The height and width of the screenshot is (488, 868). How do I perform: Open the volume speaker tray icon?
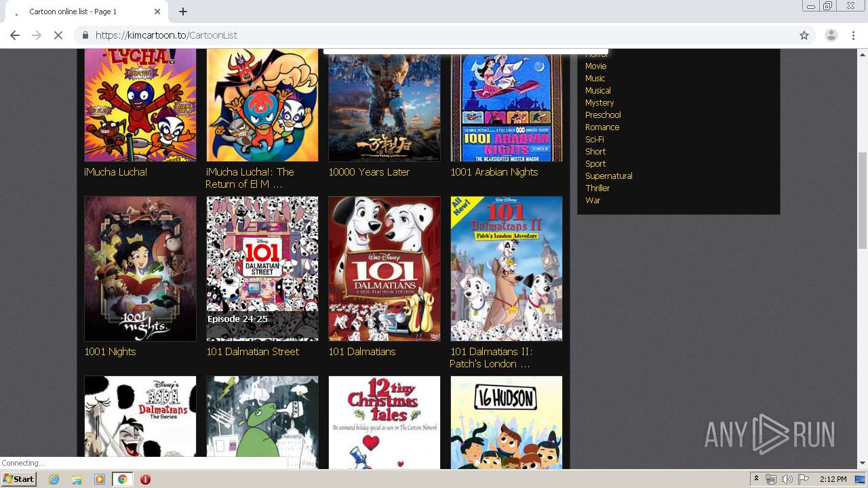(787, 479)
